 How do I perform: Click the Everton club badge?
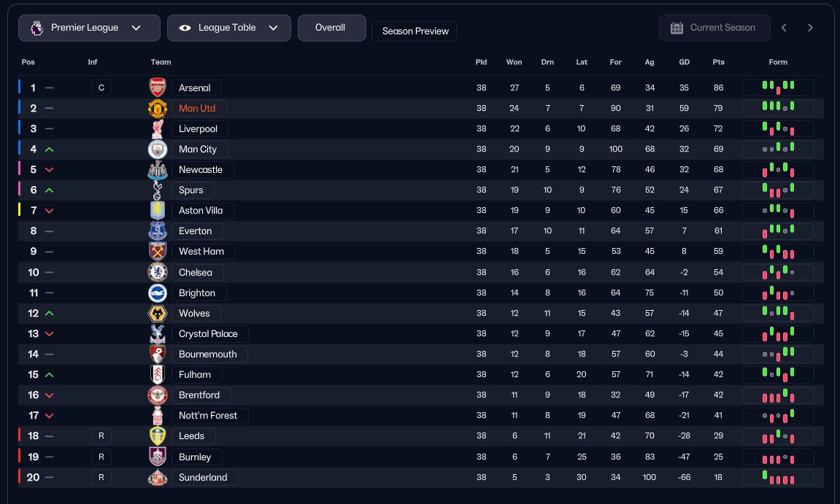coord(158,231)
